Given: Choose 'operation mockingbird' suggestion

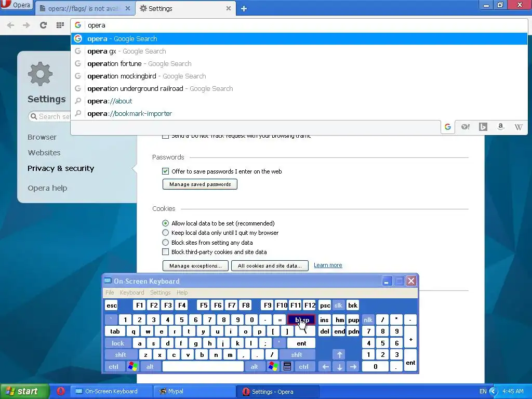Looking at the screenshot, I should click(x=299, y=76).
